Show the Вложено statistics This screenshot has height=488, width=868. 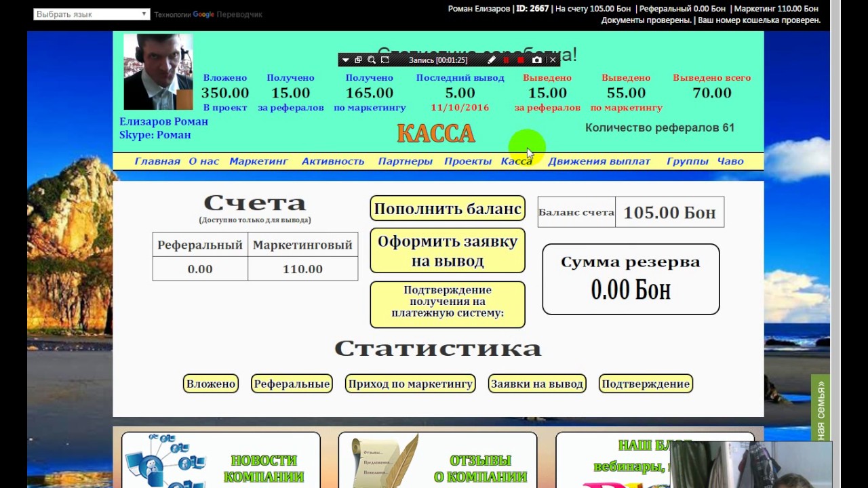pyautogui.click(x=211, y=384)
